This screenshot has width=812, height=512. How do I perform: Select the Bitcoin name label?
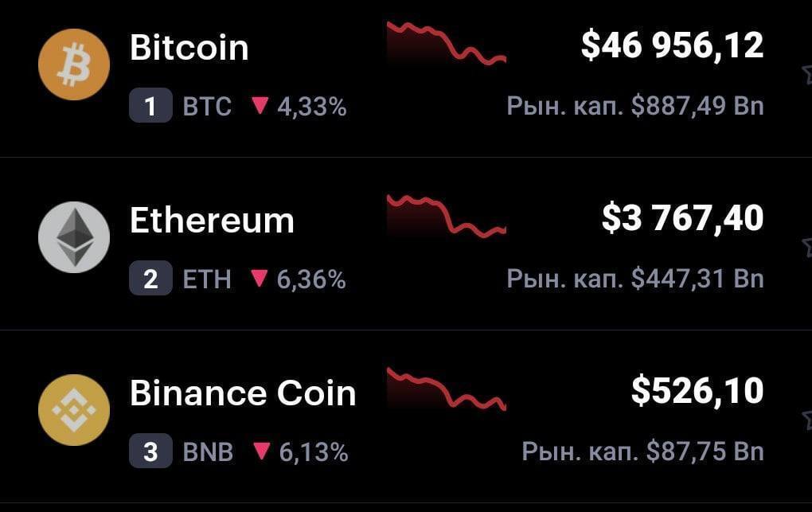[189, 49]
